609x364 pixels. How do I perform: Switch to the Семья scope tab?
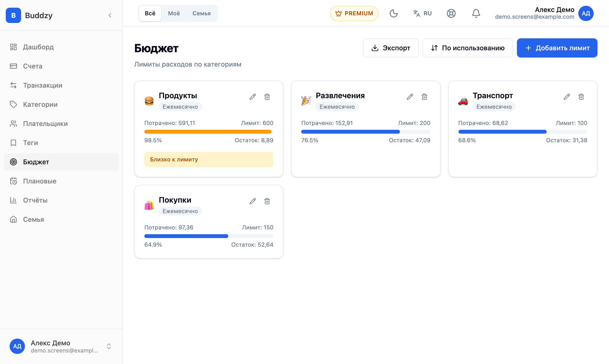click(x=201, y=13)
